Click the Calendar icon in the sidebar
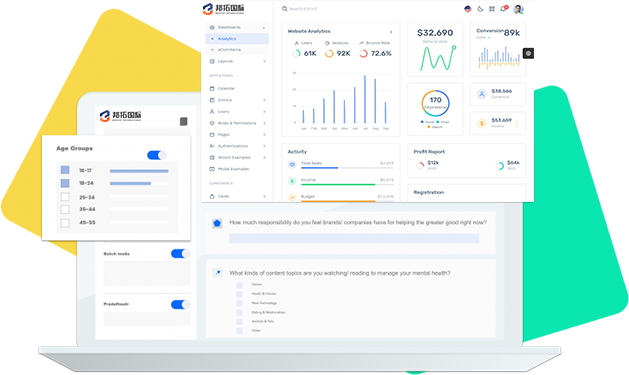The height and width of the screenshot is (375, 629). coord(212,88)
